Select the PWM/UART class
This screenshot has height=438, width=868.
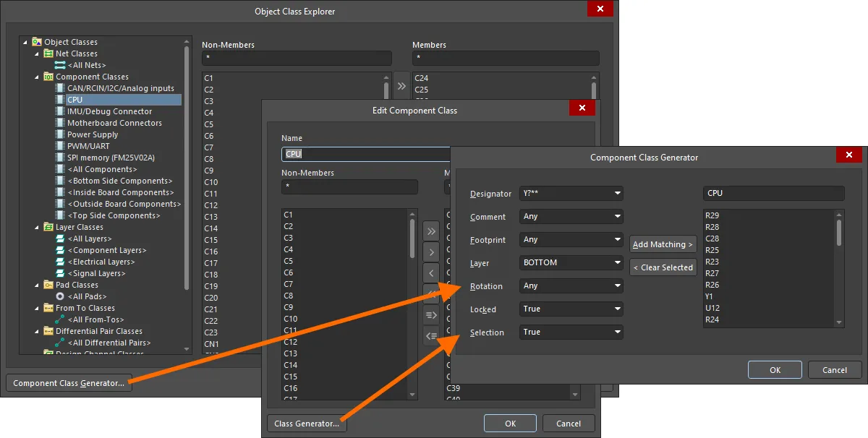point(88,146)
